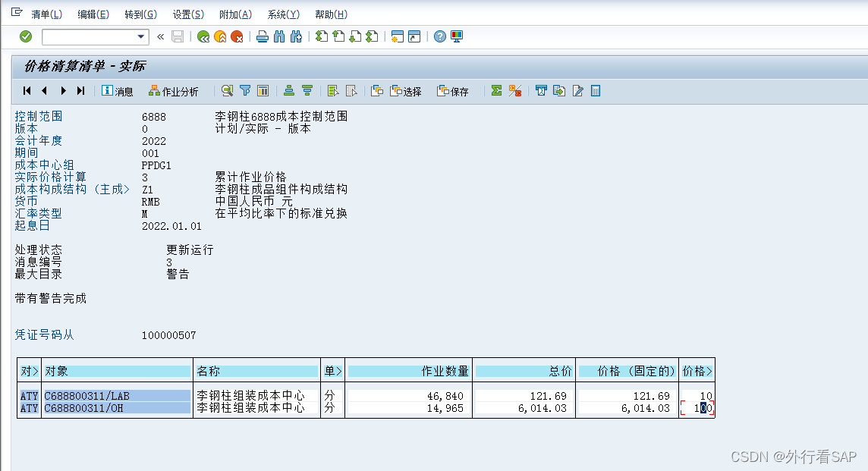Open the 附加(A) menu
The width and height of the screenshot is (868, 471).
pos(235,14)
